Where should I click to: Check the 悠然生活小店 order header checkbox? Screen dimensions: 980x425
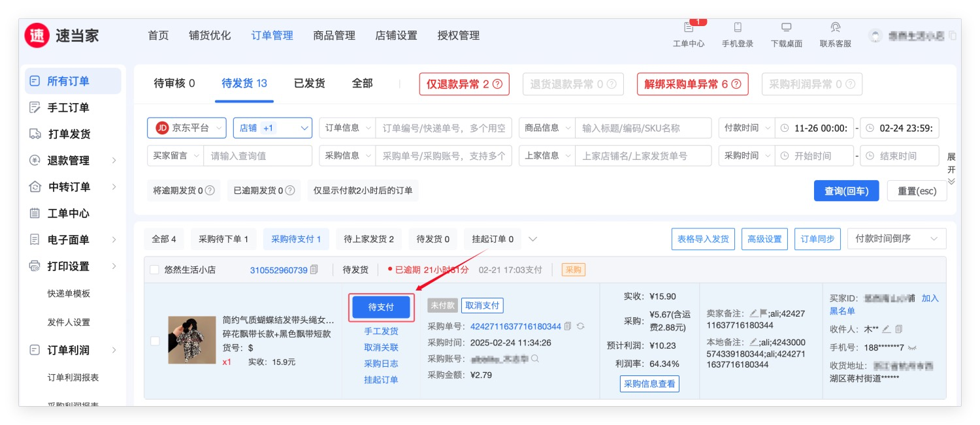click(154, 270)
